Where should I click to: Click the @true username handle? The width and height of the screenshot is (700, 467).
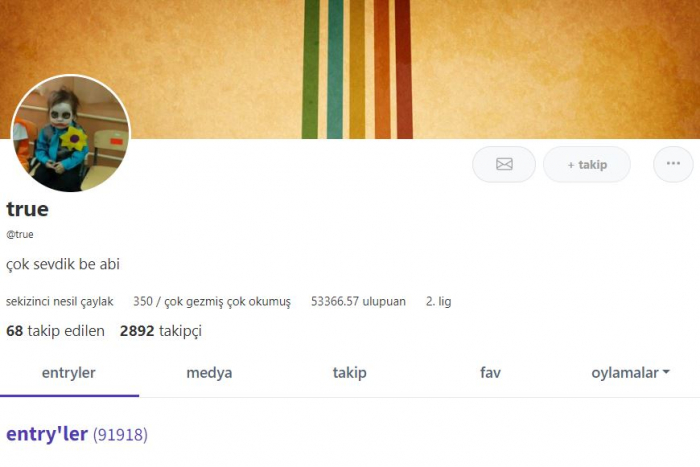[20, 234]
